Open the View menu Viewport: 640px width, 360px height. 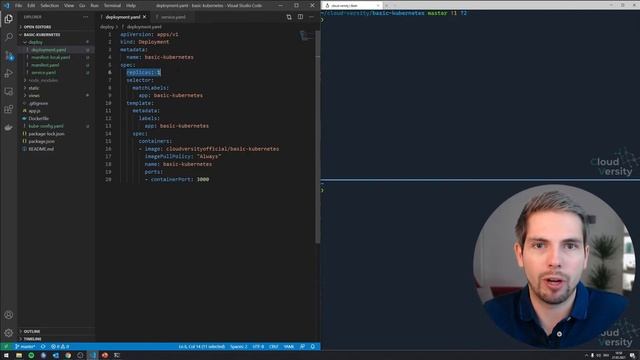(69, 6)
